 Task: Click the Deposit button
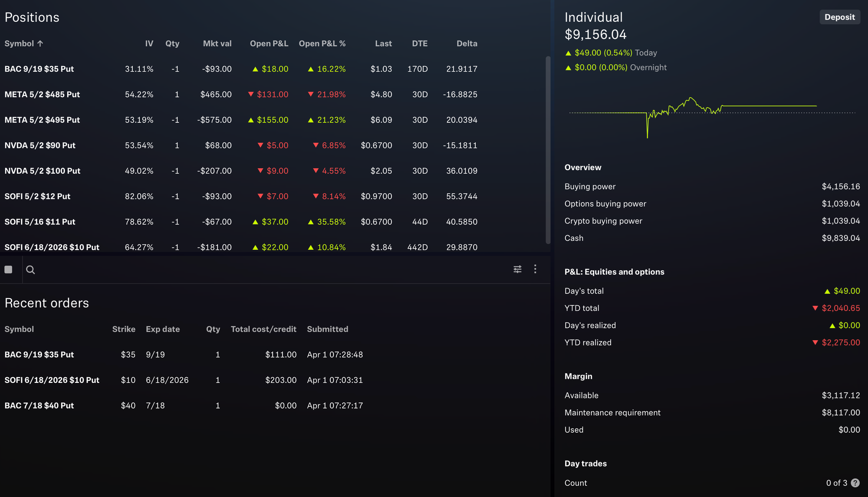[x=839, y=17]
